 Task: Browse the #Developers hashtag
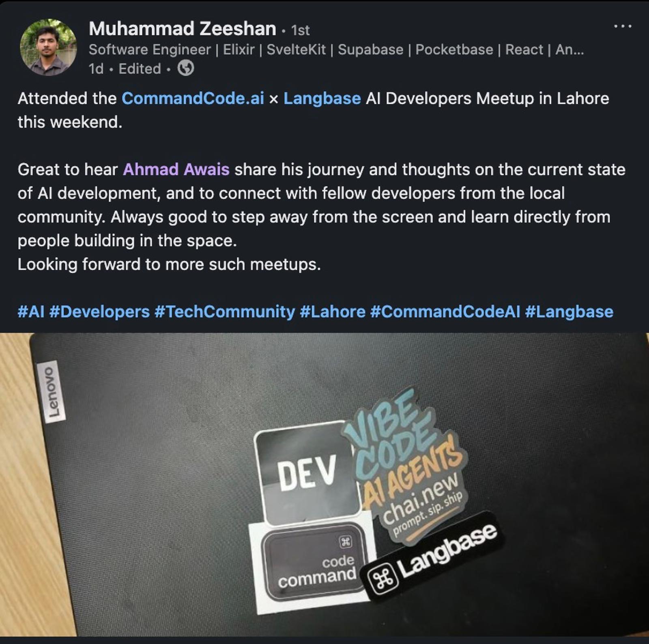[99, 312]
